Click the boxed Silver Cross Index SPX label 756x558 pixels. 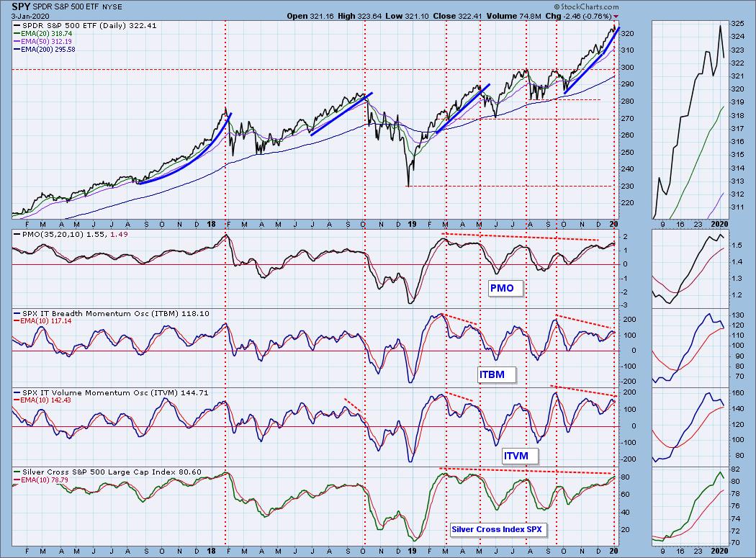[x=498, y=529]
